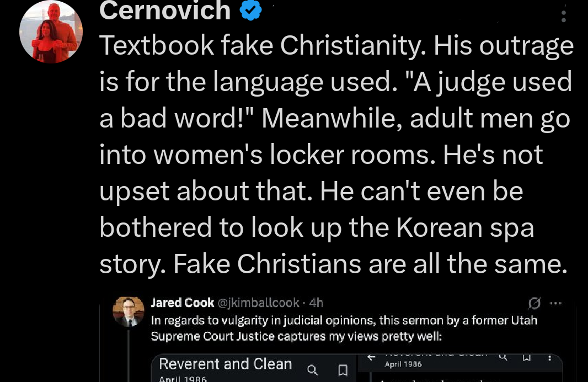Open Cernovich's profile picture

pos(51,31)
